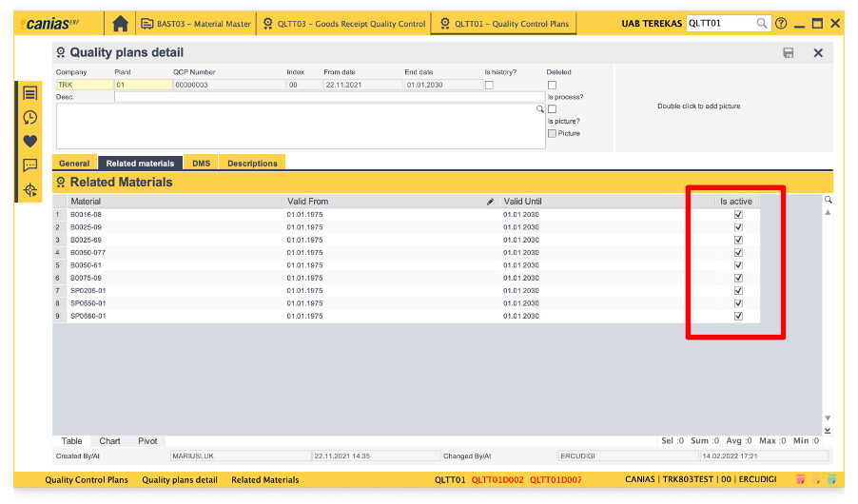Click the save icon in Quality plans detail
Screen dimensions: 858x504
789,53
